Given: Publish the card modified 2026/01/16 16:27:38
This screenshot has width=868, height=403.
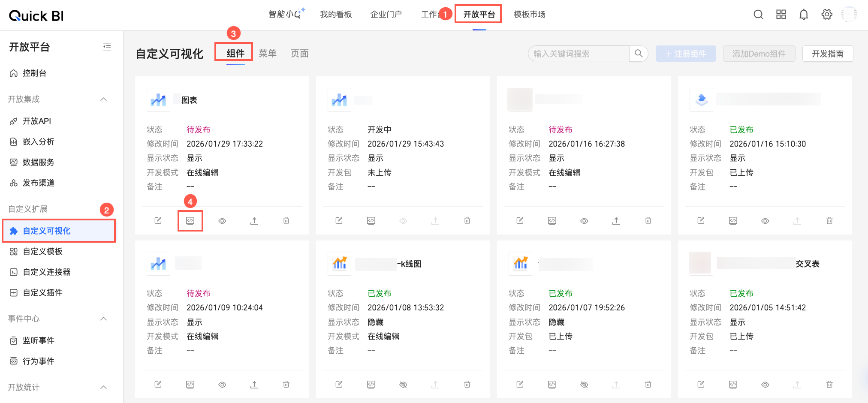Looking at the screenshot, I should 616,220.
